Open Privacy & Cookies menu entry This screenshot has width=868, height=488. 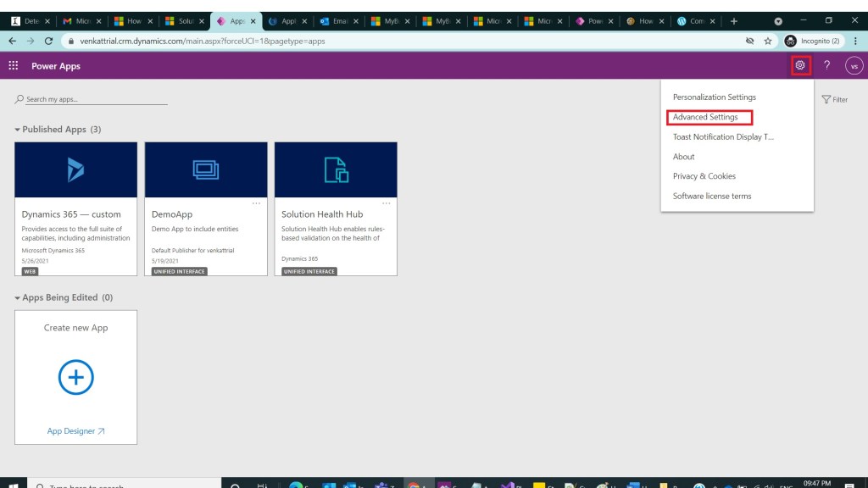coord(704,176)
